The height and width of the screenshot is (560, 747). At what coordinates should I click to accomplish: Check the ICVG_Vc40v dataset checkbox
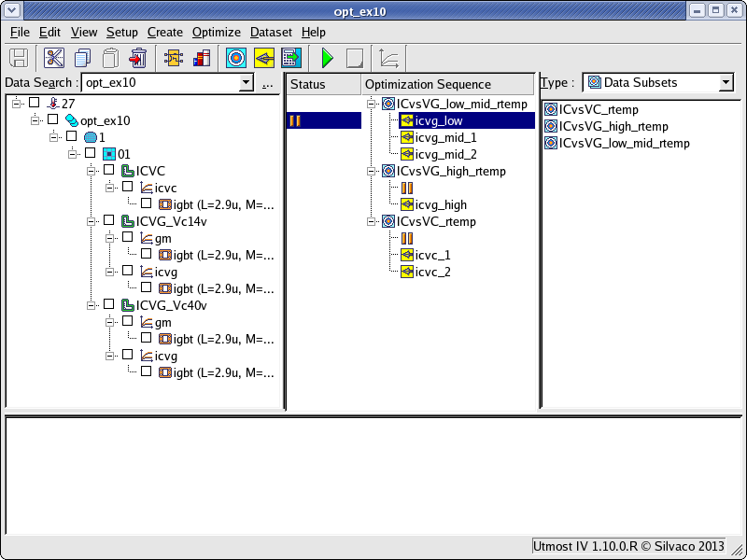109,304
